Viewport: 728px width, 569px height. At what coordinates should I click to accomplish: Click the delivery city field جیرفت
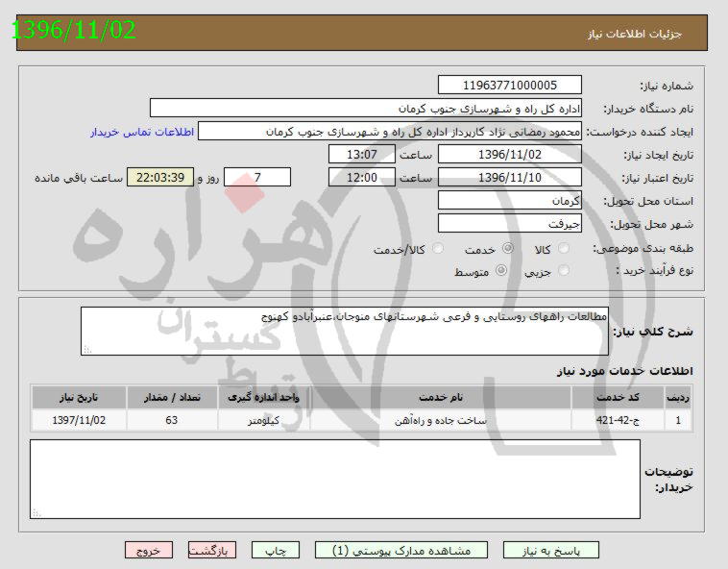(510, 223)
